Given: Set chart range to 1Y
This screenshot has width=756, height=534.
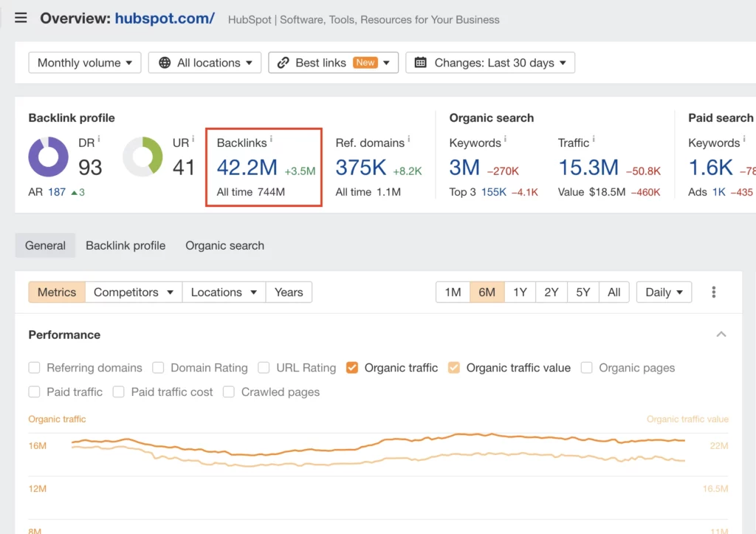Looking at the screenshot, I should click(x=520, y=292).
